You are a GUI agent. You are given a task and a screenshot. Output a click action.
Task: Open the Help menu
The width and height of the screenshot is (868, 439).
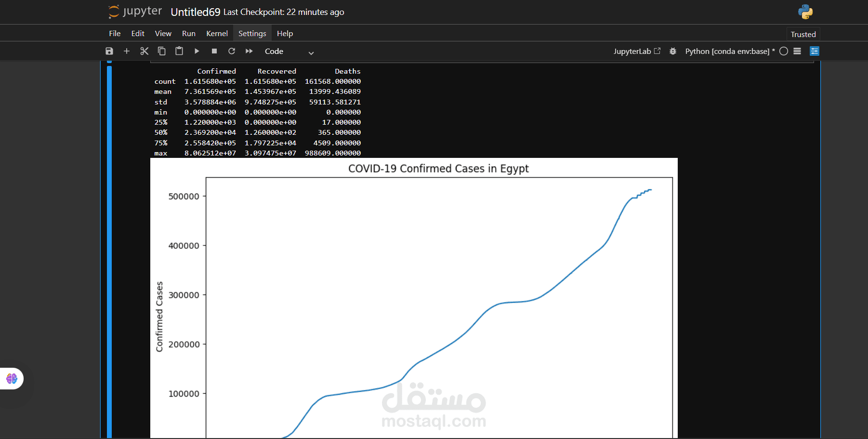pos(285,33)
